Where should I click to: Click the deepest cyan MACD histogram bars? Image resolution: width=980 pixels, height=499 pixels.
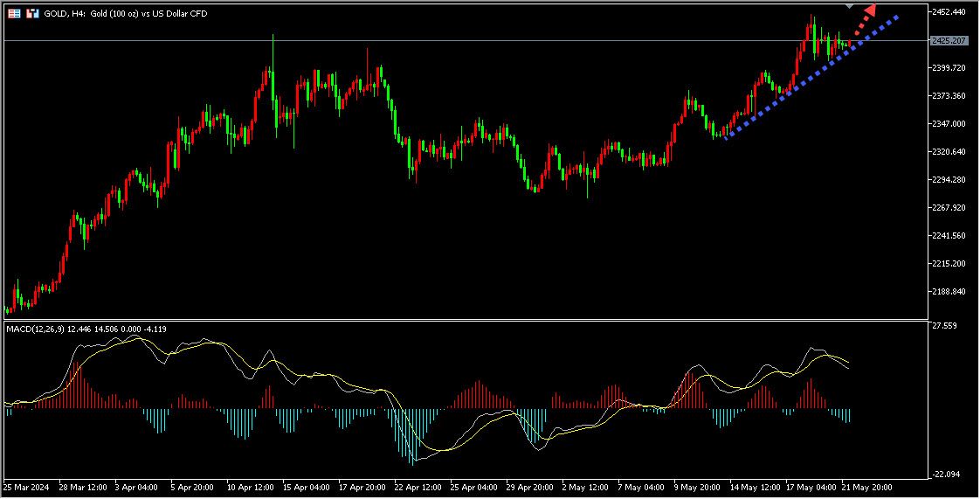click(412, 437)
